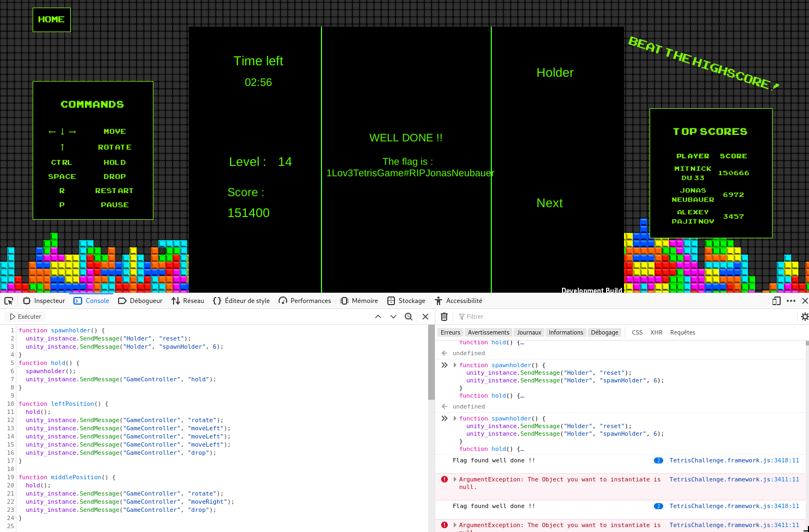Click the time left 02:56

258,83
